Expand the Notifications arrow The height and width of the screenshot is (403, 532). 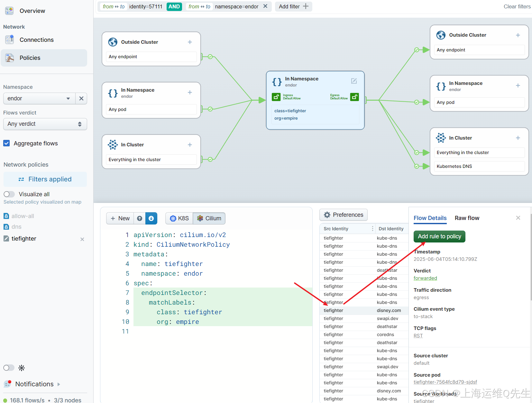point(59,384)
